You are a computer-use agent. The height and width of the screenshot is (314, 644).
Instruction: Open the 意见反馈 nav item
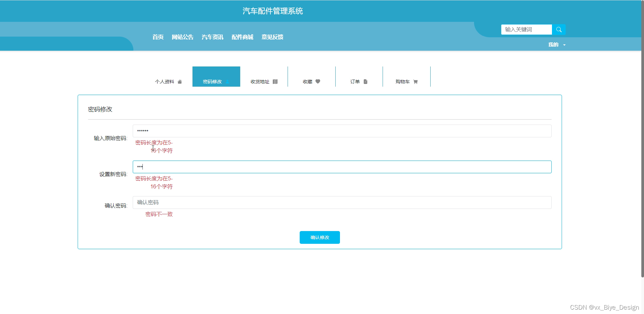click(x=272, y=37)
